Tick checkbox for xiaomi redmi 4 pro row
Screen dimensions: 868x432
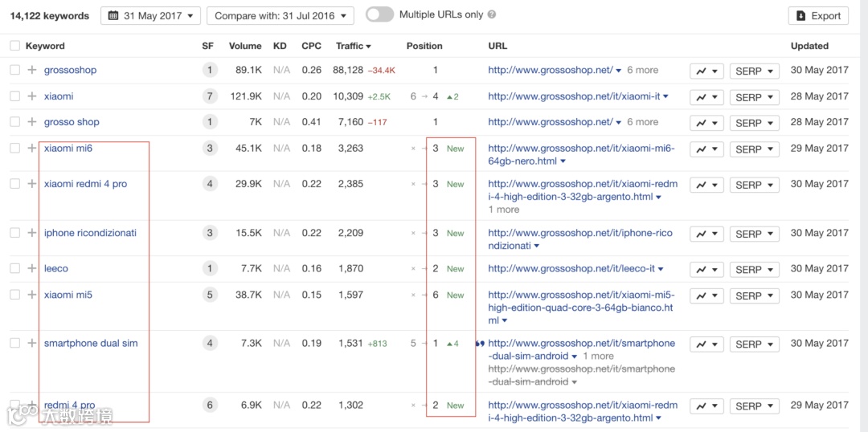[x=15, y=184]
